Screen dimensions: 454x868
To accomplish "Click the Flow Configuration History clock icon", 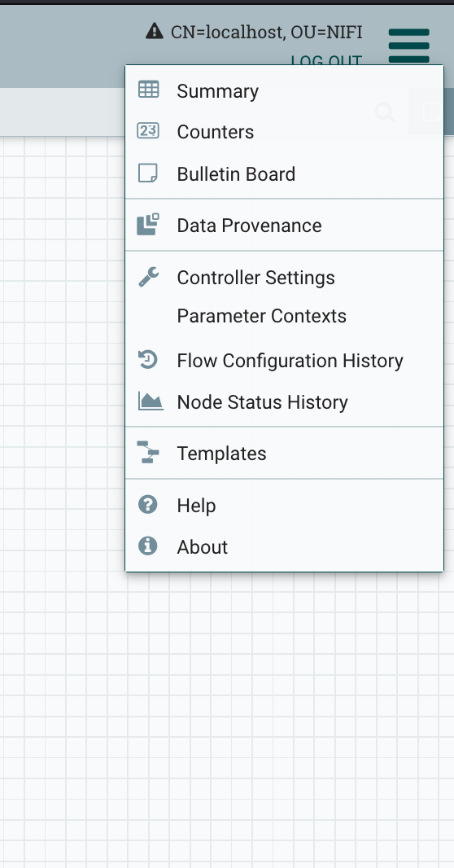I will (x=147, y=360).
